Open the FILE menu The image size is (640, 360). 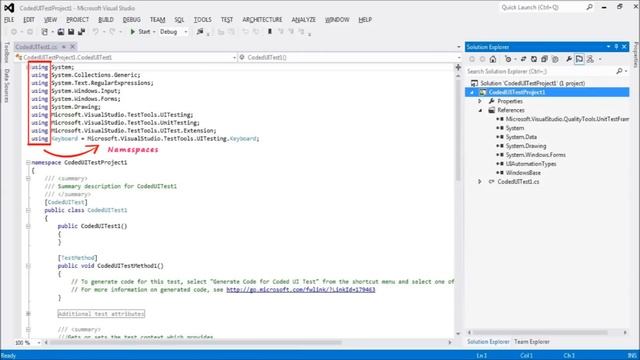tap(9, 20)
